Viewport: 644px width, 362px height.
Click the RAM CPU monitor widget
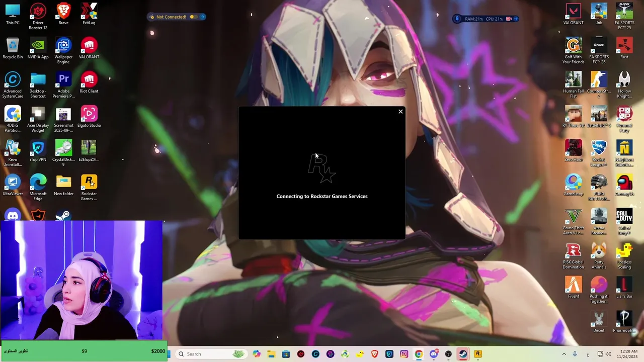pyautogui.click(x=487, y=19)
